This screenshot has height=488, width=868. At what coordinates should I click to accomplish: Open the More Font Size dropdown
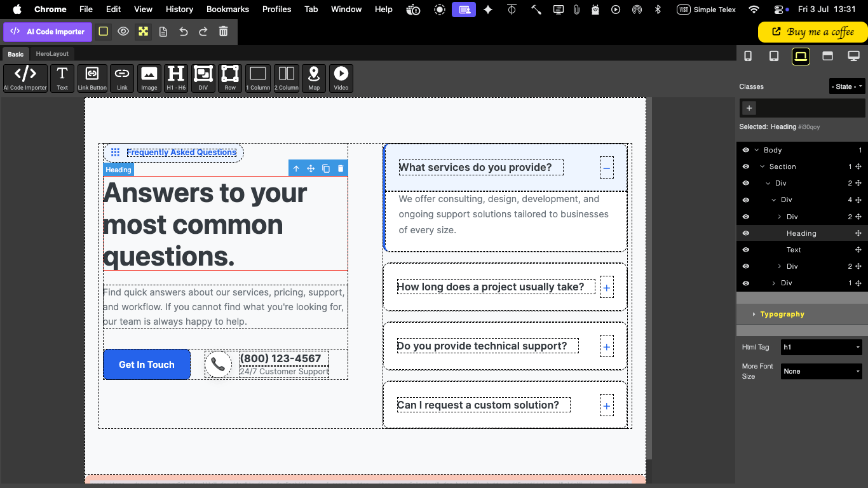click(822, 371)
